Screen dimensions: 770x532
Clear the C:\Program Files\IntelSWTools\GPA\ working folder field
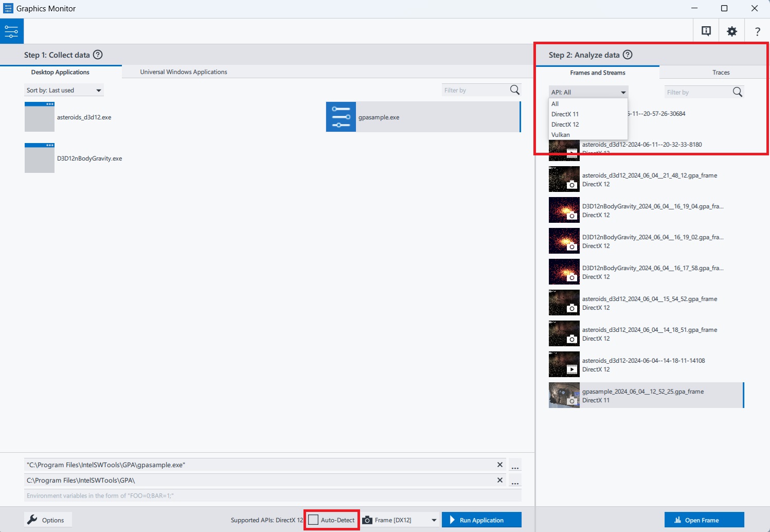499,480
